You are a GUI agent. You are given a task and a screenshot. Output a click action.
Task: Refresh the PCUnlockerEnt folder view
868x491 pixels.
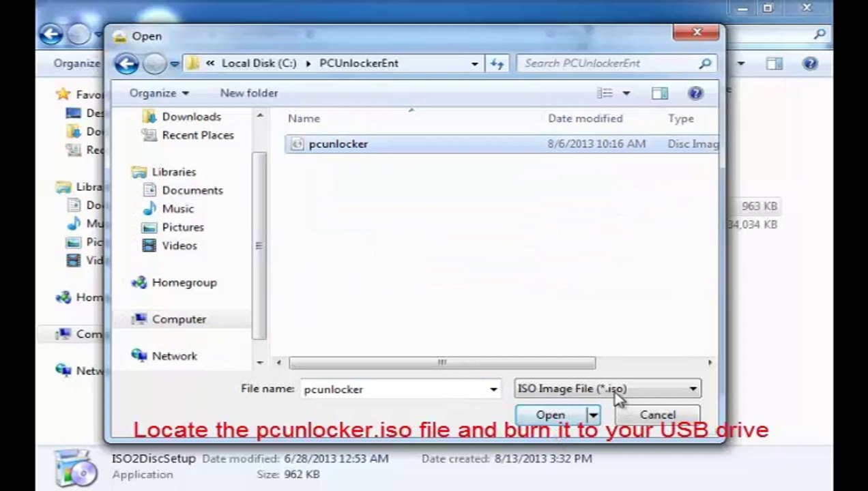click(x=497, y=63)
